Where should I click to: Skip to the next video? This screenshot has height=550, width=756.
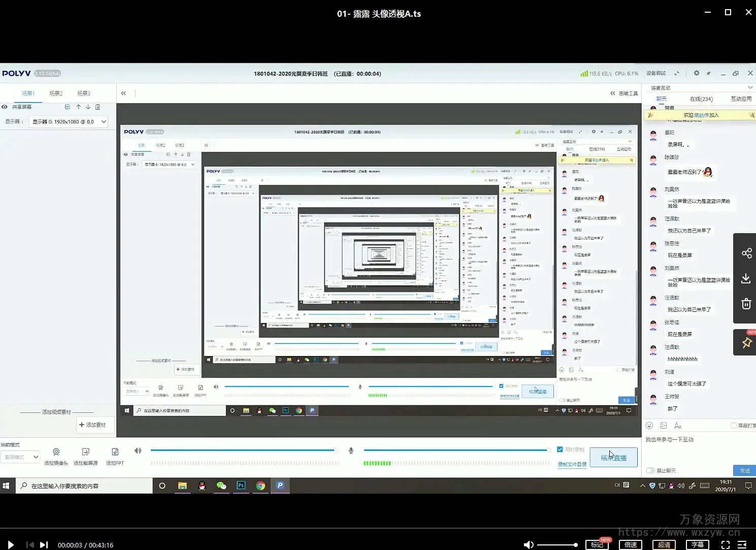44,545
